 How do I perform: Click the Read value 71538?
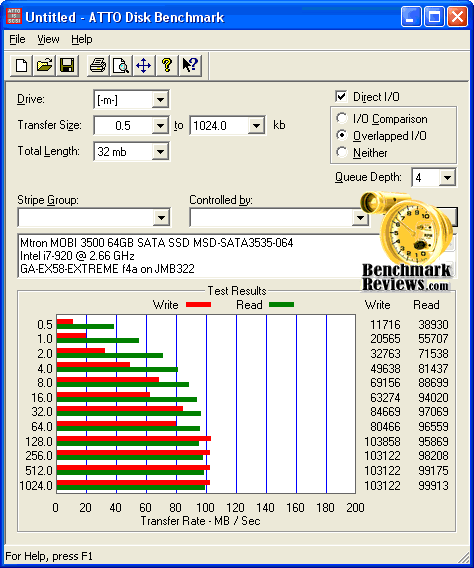433,353
